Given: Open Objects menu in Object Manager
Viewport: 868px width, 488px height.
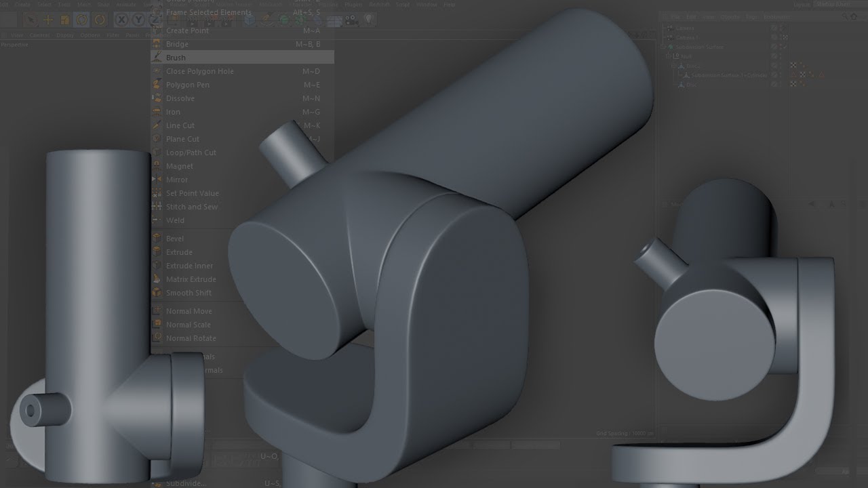Looking at the screenshot, I should click(x=730, y=17).
